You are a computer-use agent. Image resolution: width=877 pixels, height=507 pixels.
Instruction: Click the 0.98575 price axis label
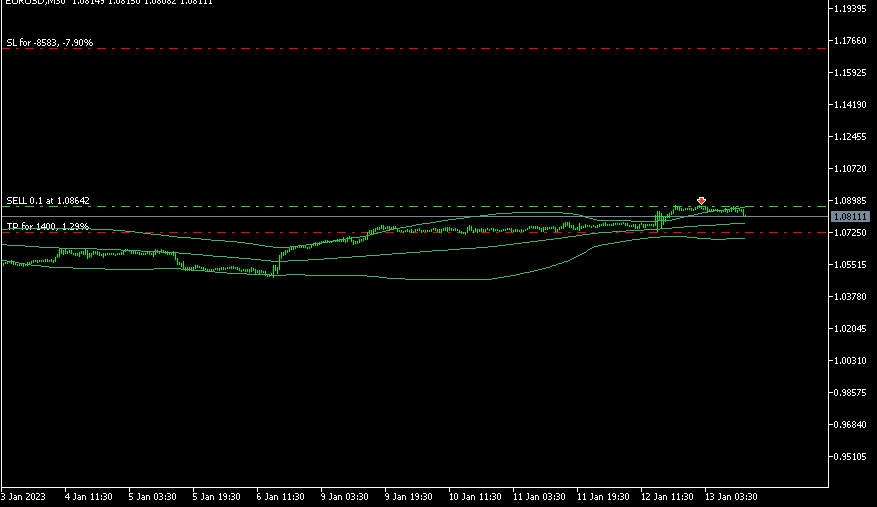851,393
